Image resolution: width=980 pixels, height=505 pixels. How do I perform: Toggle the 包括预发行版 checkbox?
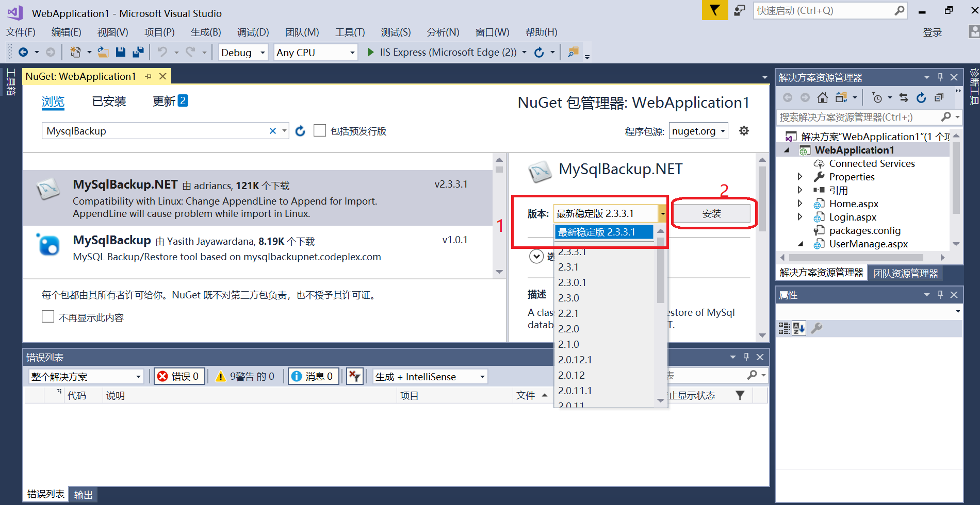(320, 131)
